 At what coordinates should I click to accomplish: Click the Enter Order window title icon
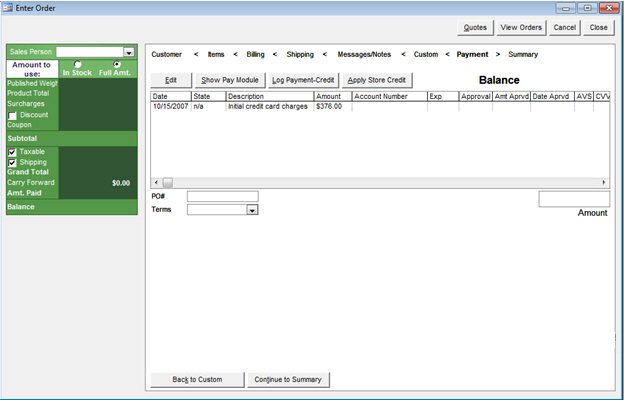tap(9, 8)
